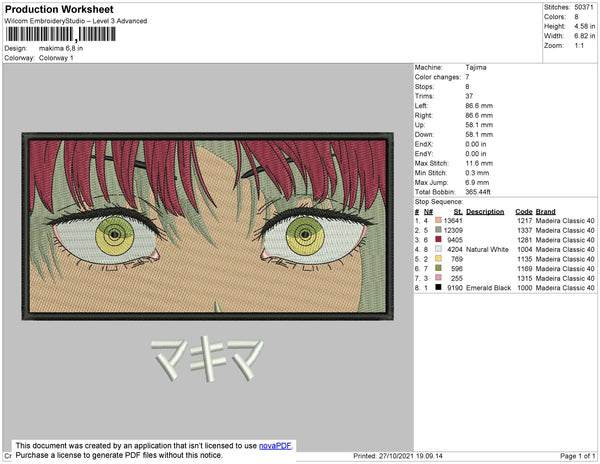The height and width of the screenshot is (464, 600).
Task: Click the design barcode
Action: (x=60, y=34)
